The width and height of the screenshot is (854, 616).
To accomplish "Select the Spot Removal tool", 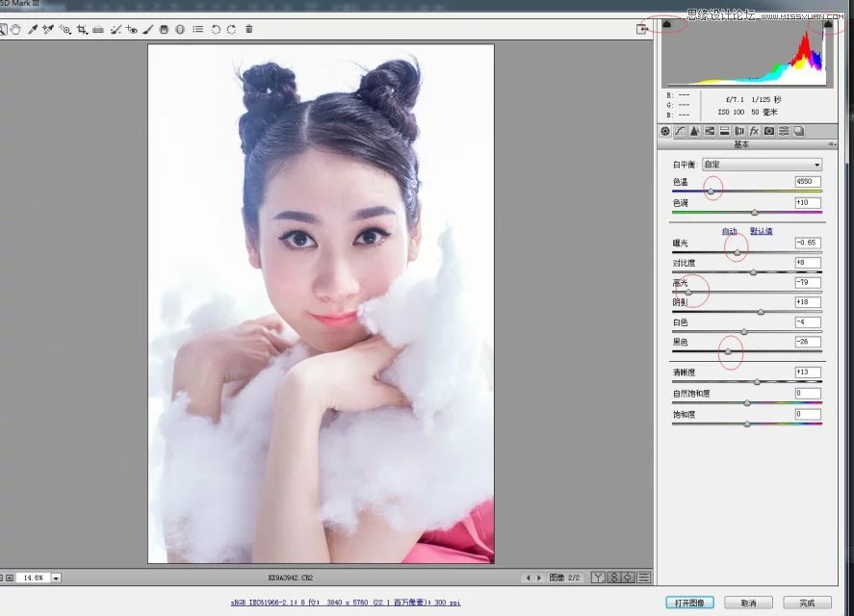I will [116, 29].
